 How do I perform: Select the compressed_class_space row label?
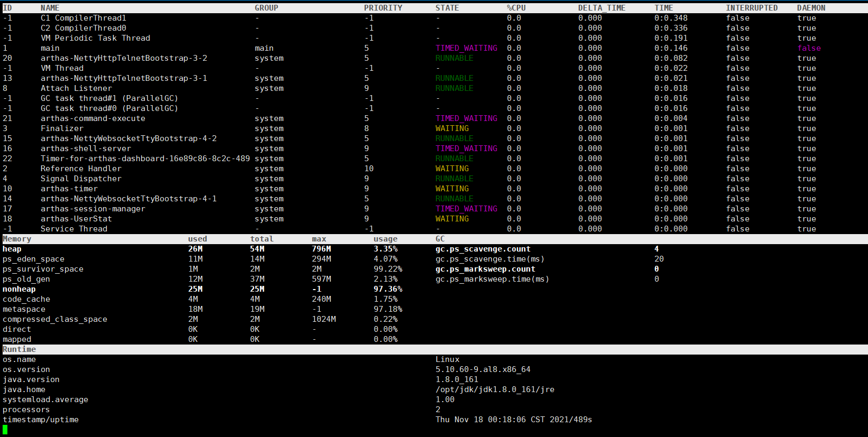55,319
